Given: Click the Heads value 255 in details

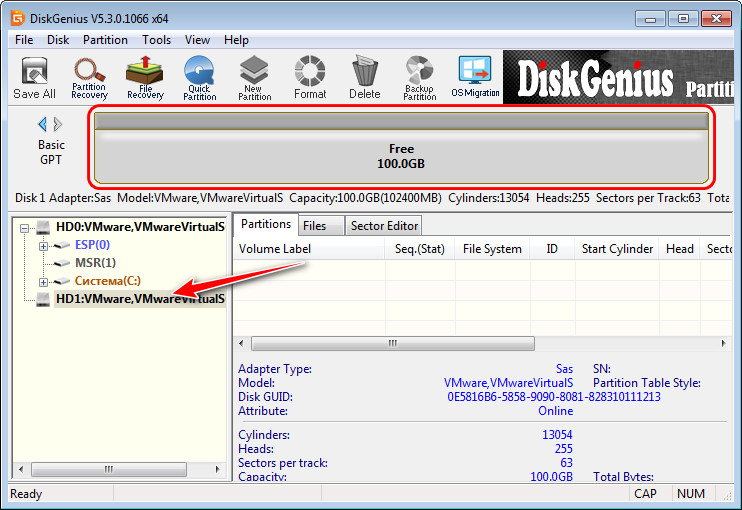Looking at the screenshot, I should (x=564, y=448).
